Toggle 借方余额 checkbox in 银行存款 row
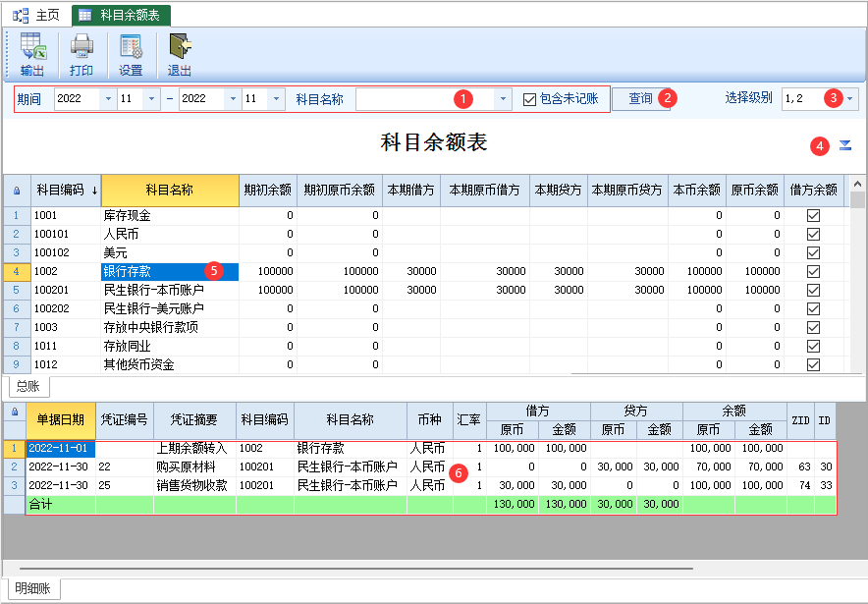The image size is (868, 604). click(x=812, y=271)
